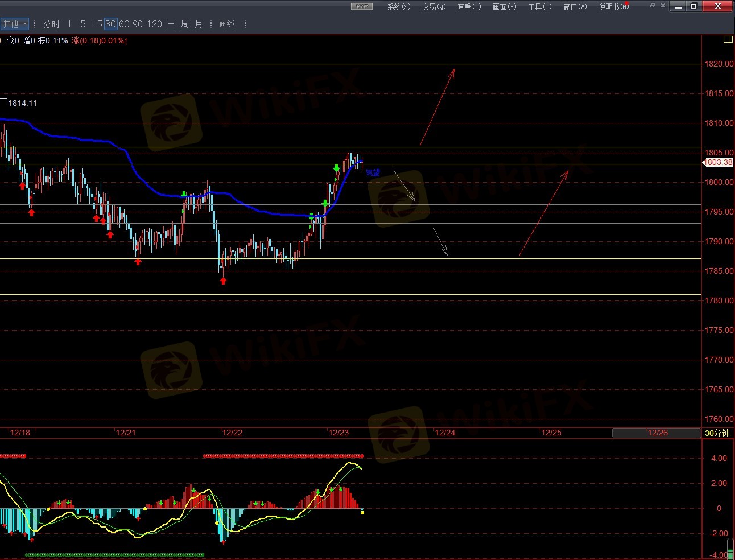Toggle the yellow side panel icon
This screenshot has height=560, width=735.
(728, 40)
